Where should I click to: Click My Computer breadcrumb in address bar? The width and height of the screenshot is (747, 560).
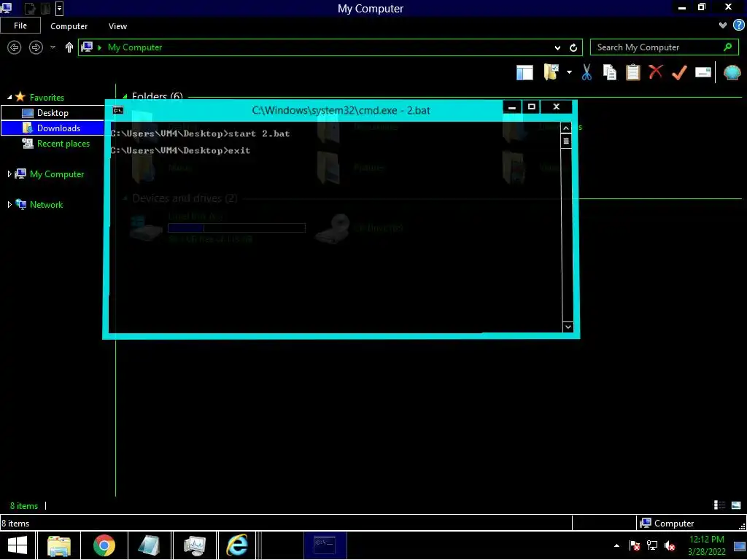pos(135,47)
